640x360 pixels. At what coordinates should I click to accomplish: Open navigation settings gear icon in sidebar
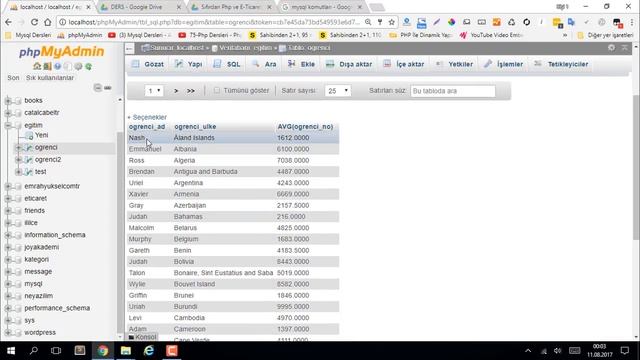click(x=78, y=66)
